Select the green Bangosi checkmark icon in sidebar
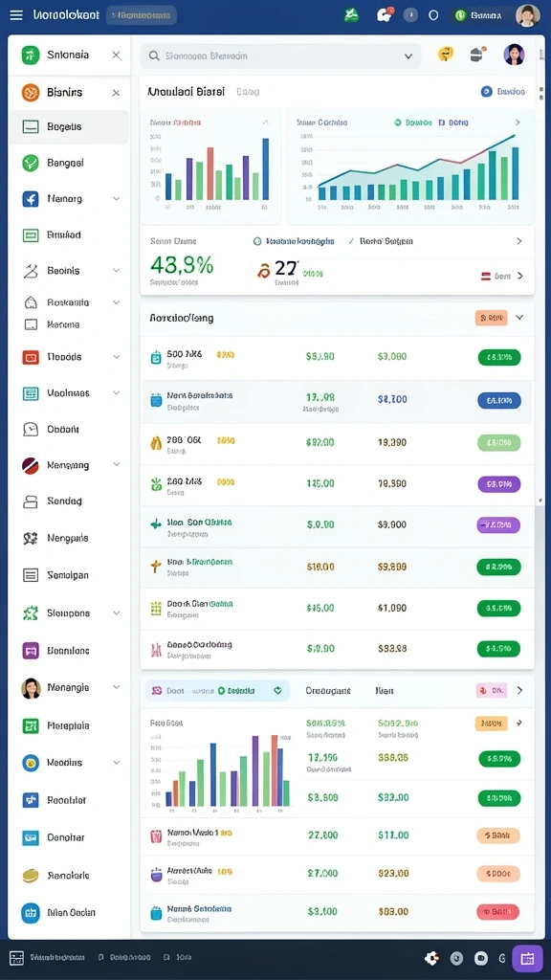The image size is (551, 980). pos(31,163)
